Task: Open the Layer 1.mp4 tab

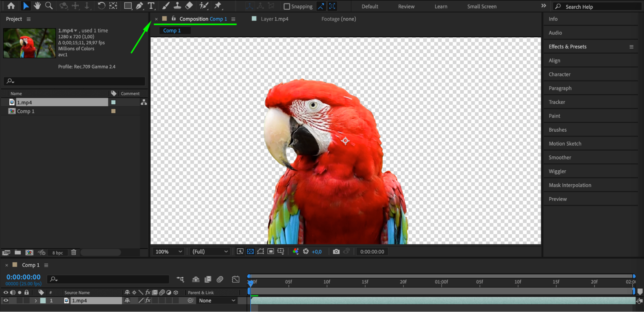Action: pyautogui.click(x=274, y=19)
